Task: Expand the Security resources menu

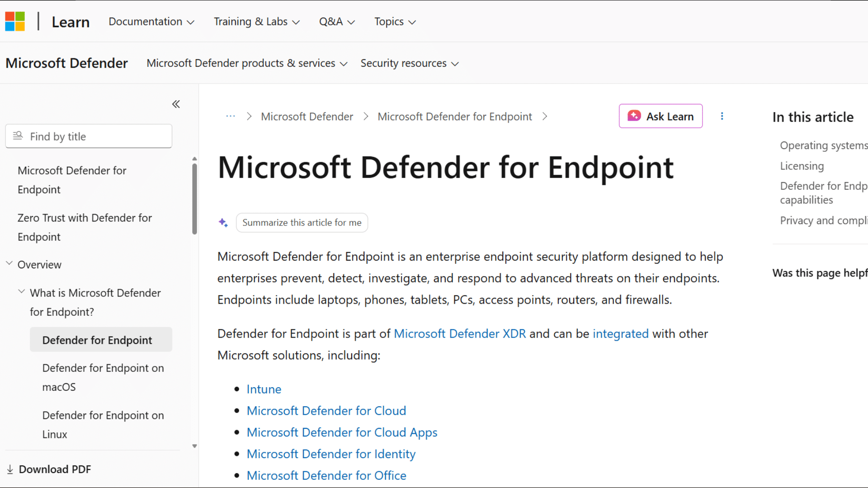Action: tap(410, 63)
